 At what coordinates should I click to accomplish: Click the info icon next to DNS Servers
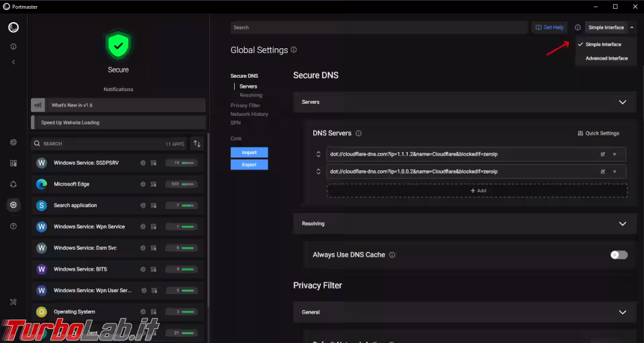tap(358, 133)
